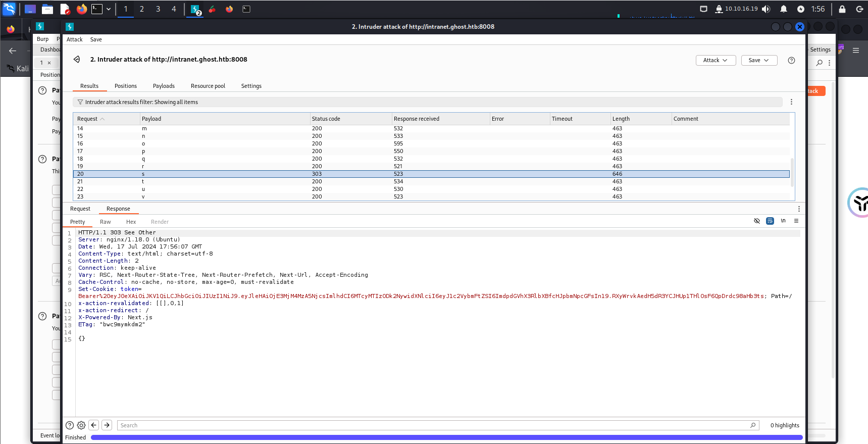This screenshot has width=868, height=444.
Task: Click the results filter kebab menu
Action: (791, 102)
